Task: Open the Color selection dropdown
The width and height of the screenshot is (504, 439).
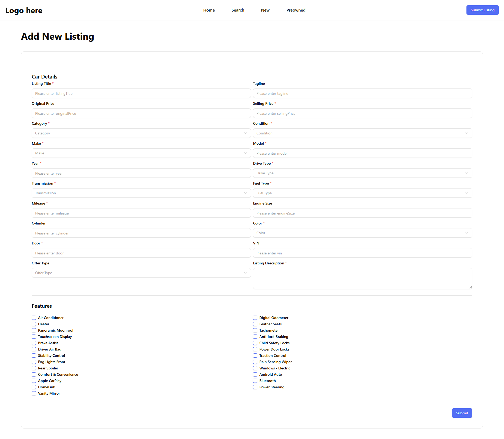Action: pyautogui.click(x=362, y=233)
